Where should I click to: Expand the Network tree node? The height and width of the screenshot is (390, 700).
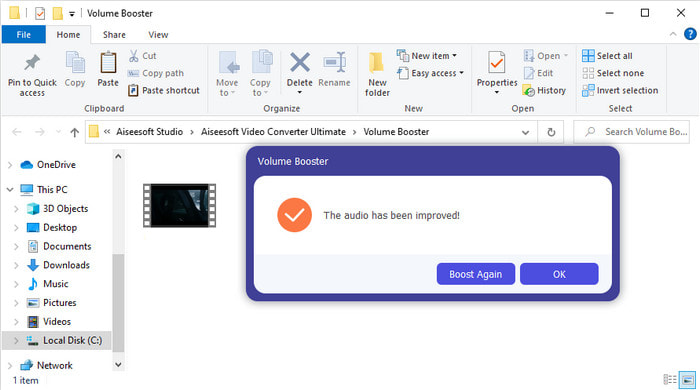(10, 365)
